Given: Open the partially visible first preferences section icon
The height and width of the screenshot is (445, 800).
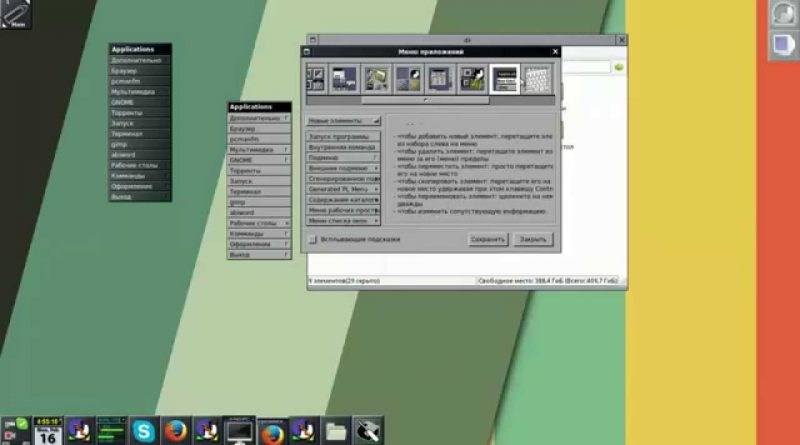Looking at the screenshot, I should 316,79.
